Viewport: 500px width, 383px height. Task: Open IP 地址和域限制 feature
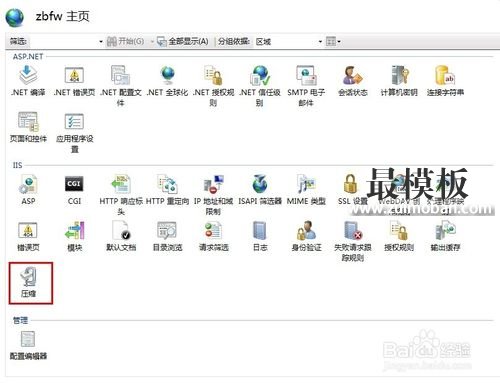click(213, 195)
